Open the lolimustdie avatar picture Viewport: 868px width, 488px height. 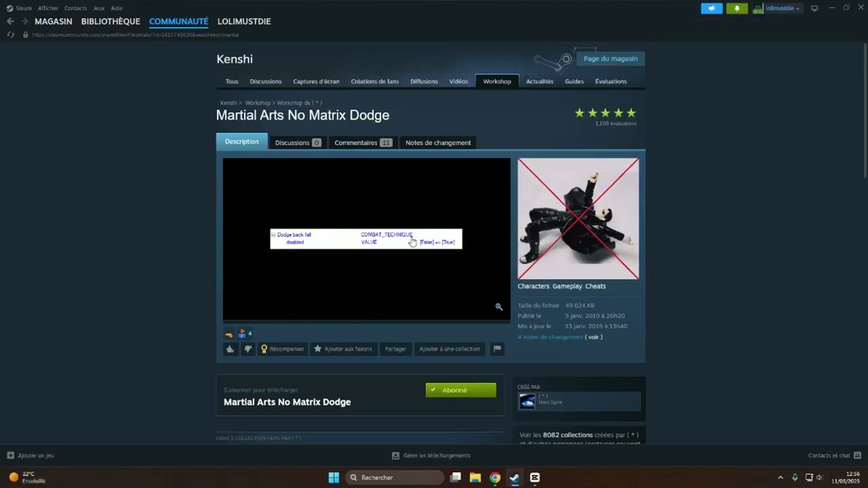pos(758,8)
